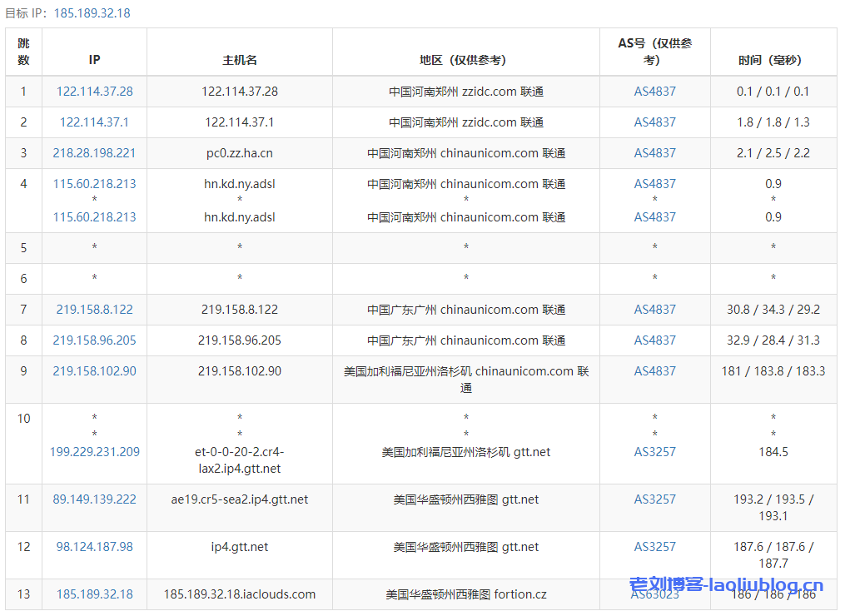Click hostname pc0.zz.ha.cn in hop 3
The width and height of the screenshot is (845, 616).
click(240, 153)
